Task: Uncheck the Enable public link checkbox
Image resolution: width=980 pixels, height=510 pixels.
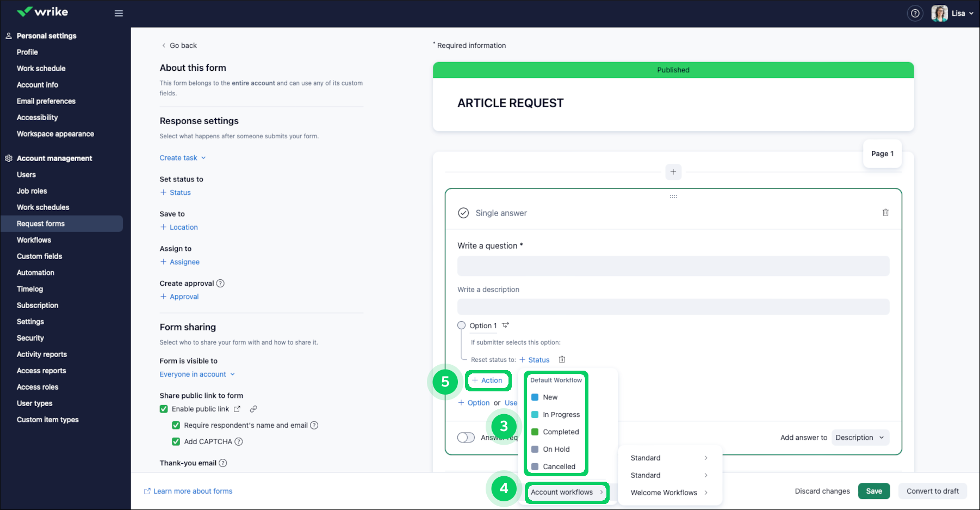Action: tap(164, 409)
